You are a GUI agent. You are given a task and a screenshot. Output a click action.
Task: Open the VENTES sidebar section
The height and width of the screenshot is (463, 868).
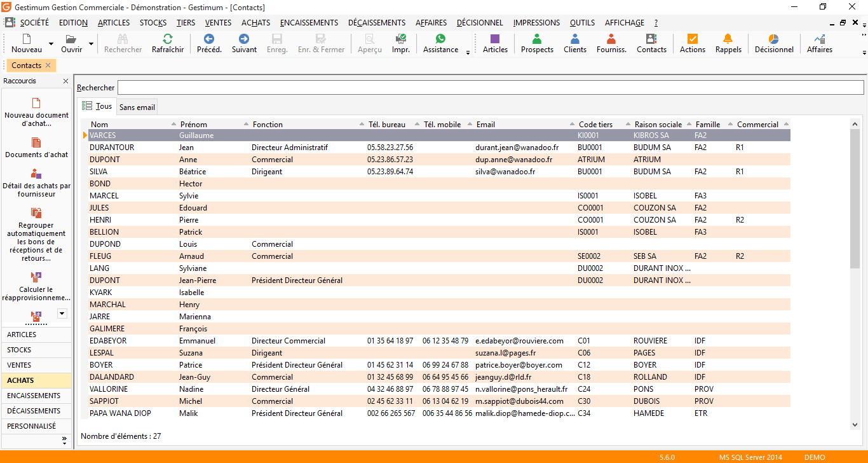tap(36, 365)
